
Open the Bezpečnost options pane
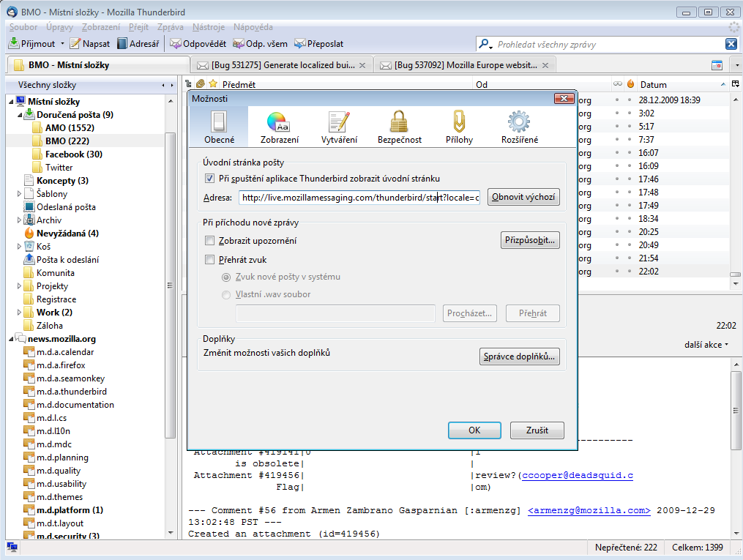coord(400,127)
